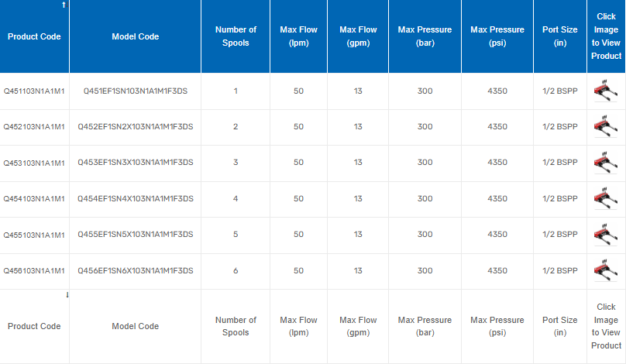The image size is (626, 364).
Task: Sort by the blue Product Code header
Action: 34,36
